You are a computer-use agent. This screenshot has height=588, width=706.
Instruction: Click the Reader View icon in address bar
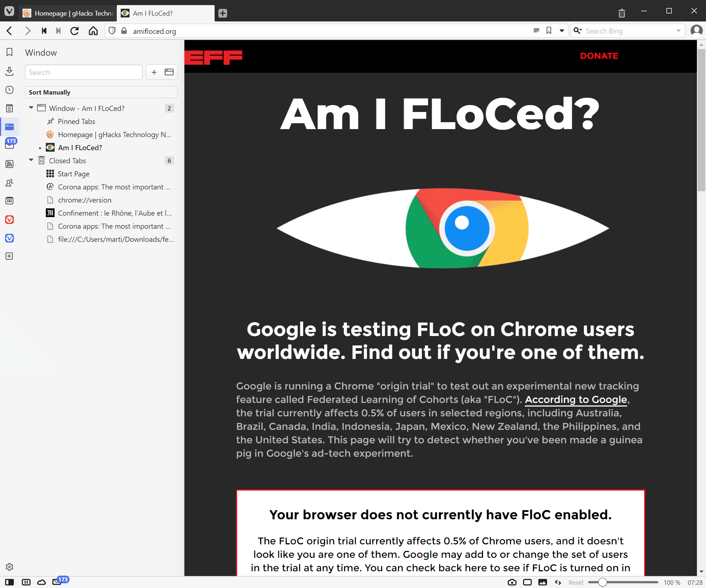(x=536, y=31)
